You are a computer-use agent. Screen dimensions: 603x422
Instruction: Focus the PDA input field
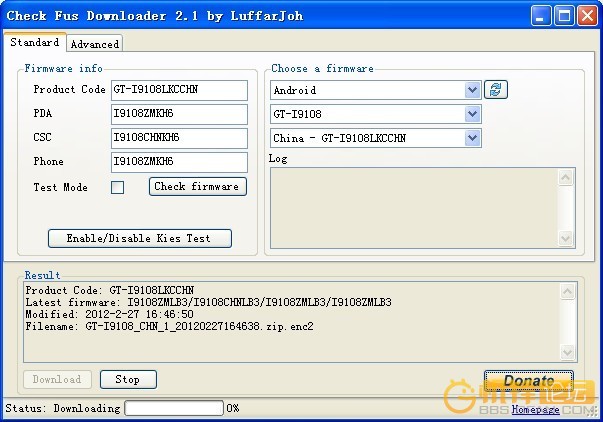pyautogui.click(x=179, y=114)
